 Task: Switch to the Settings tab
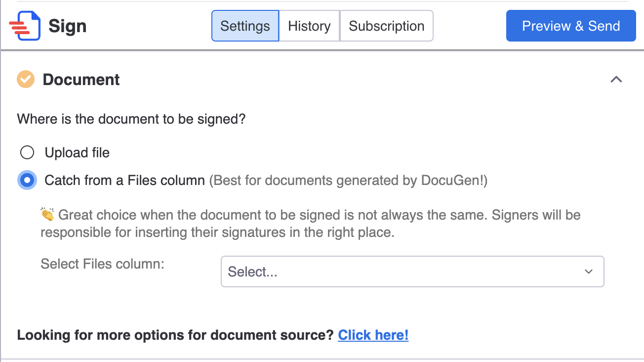coord(245,26)
